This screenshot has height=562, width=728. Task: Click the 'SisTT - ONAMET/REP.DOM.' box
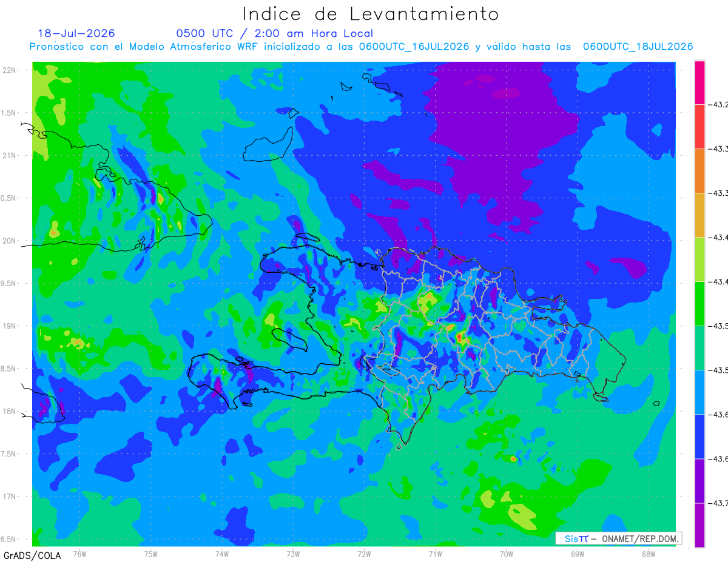tap(619, 538)
